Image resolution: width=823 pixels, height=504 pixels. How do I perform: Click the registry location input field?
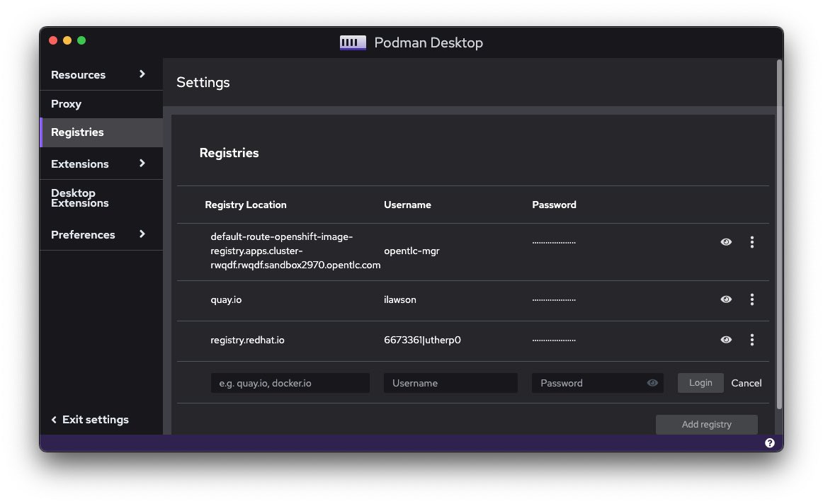290,383
